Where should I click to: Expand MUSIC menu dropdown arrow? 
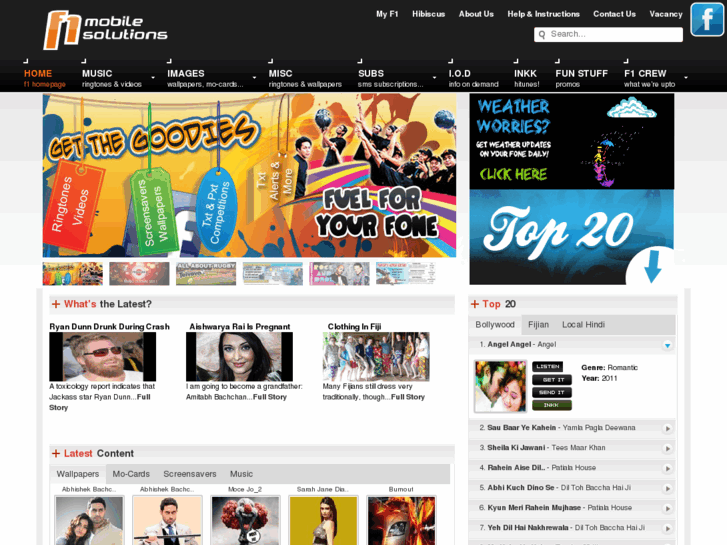(153, 77)
